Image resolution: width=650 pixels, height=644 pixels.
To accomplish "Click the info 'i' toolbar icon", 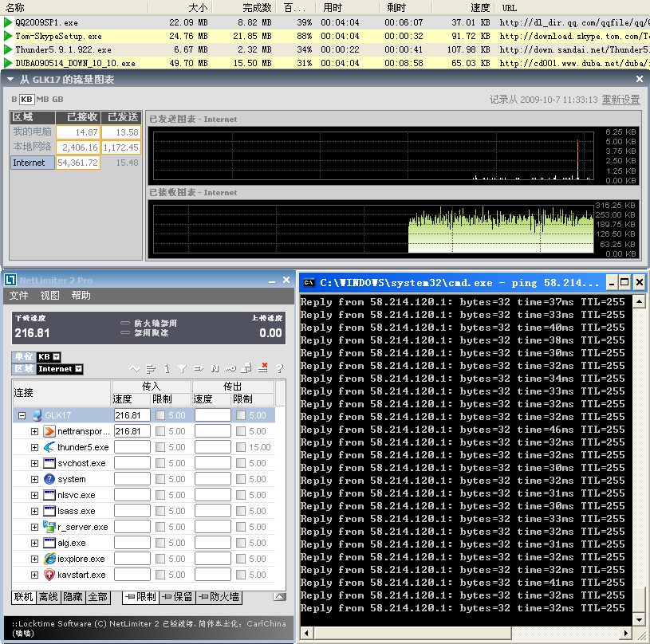I will click(x=166, y=368).
